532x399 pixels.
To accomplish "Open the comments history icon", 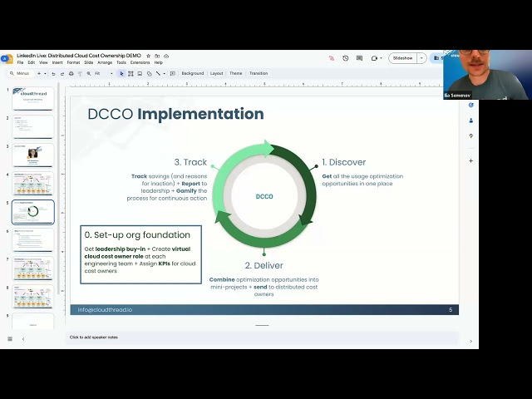I will coord(359,58).
